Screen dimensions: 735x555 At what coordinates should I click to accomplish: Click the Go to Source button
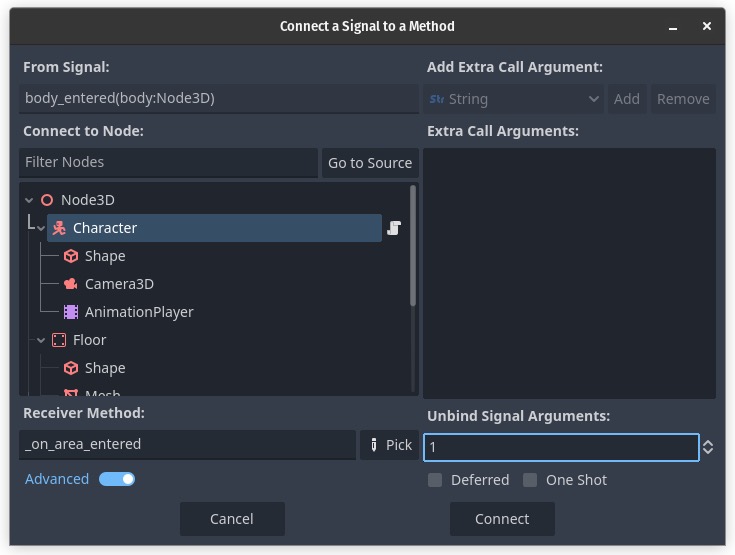[370, 163]
